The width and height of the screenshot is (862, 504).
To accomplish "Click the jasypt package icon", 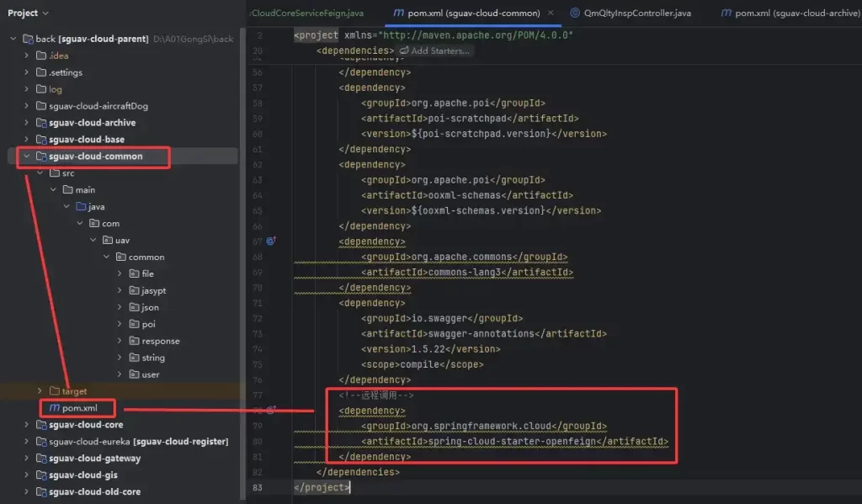I will 135,291.
